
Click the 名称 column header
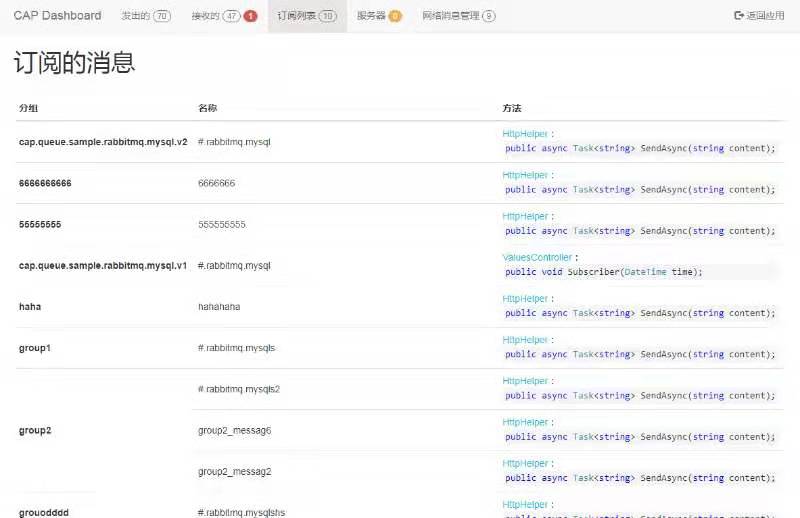(208, 108)
